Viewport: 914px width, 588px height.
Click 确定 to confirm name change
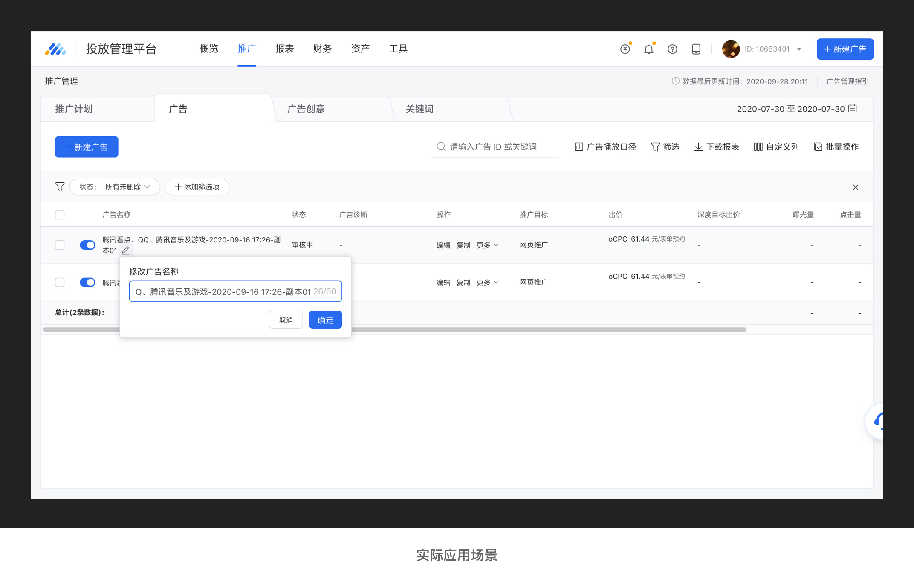click(325, 320)
